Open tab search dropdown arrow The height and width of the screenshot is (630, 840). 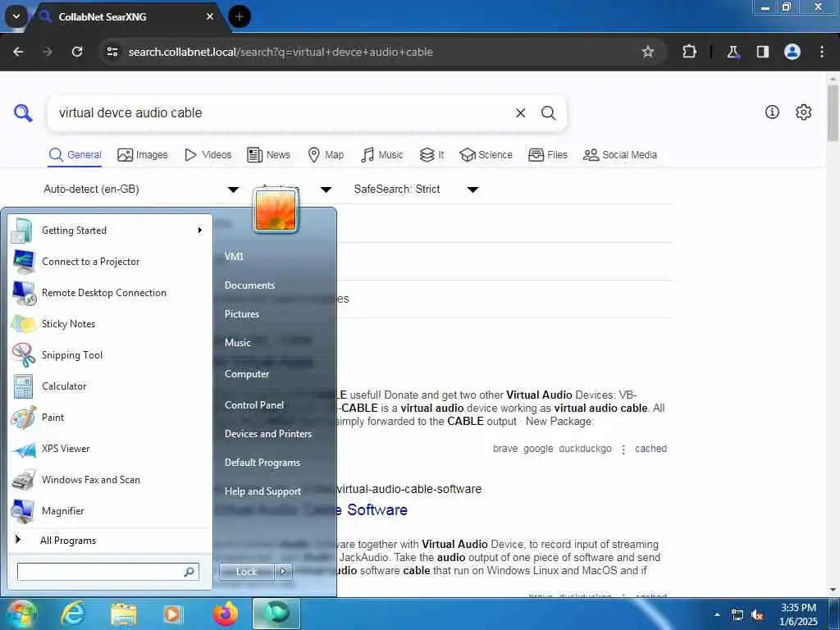(16, 16)
